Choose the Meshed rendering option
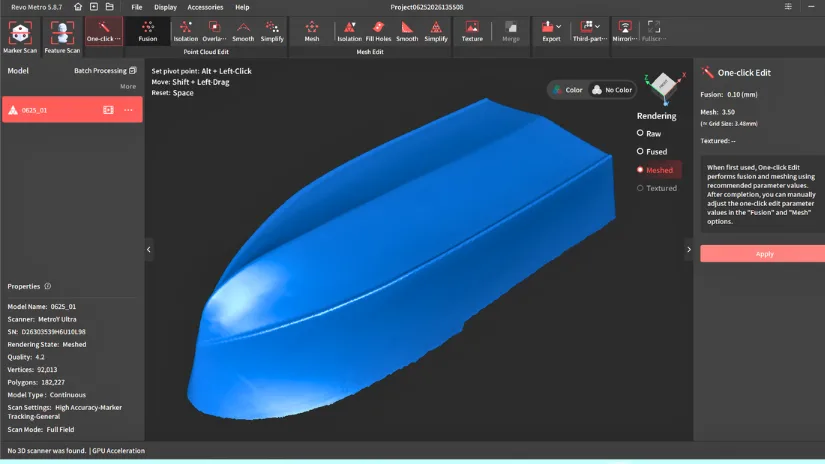825x464 pixels. pyautogui.click(x=655, y=170)
